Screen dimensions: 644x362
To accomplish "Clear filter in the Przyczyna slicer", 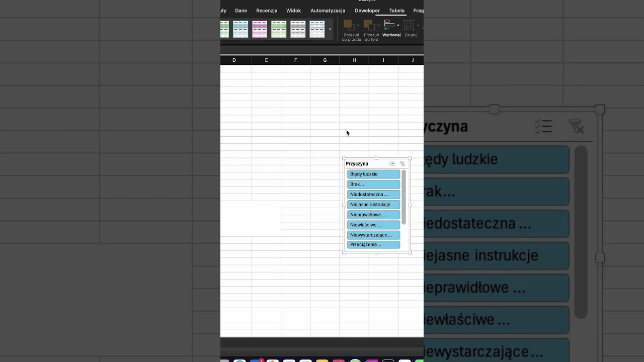I will point(402,164).
